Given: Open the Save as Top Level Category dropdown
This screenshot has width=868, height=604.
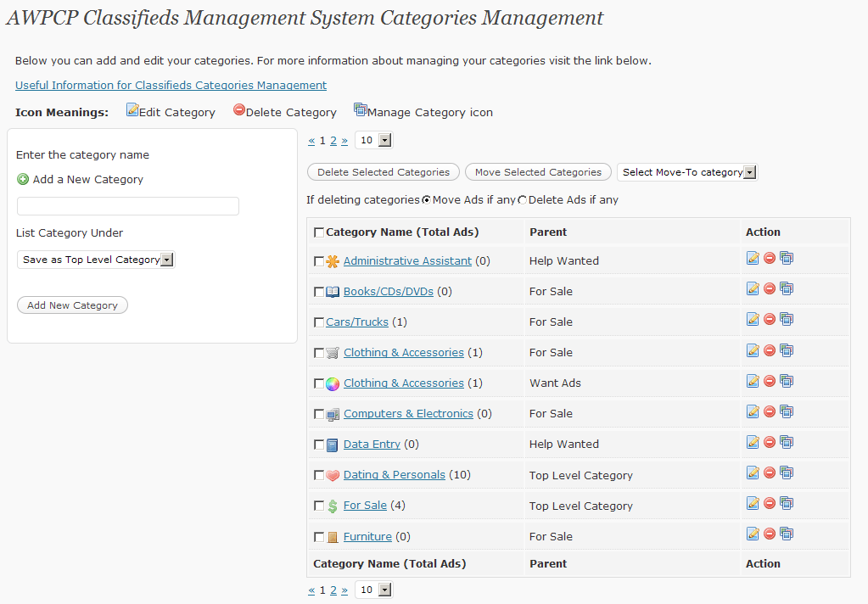Looking at the screenshot, I should coord(96,260).
